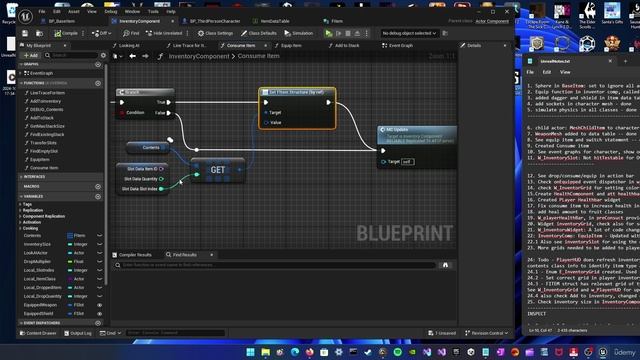Add a new function with the FUNCTIONS plus icon
Screen dimensions: 640x360
coord(98,83)
